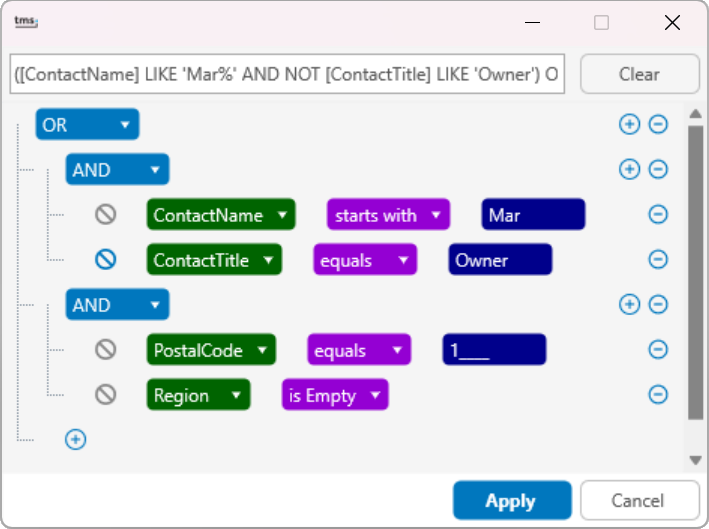Image resolution: width=709 pixels, height=529 pixels.
Task: Open the equals dropdown on the PostalCode row
Action: (x=359, y=350)
